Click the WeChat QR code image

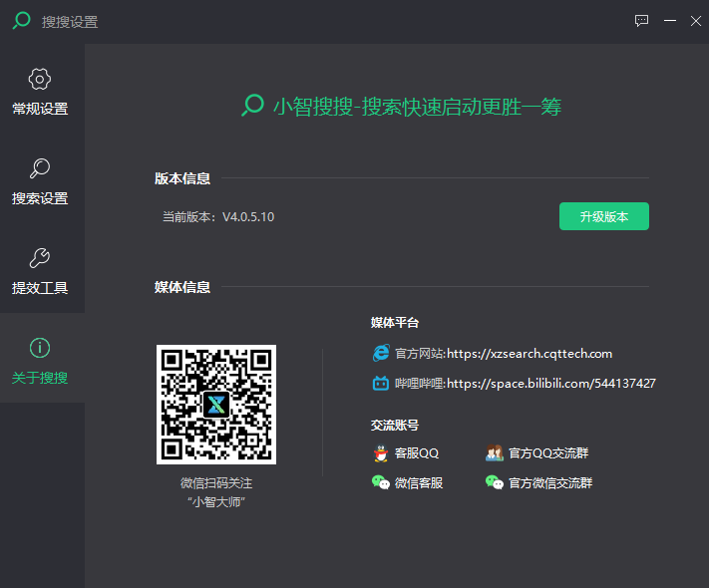216,405
